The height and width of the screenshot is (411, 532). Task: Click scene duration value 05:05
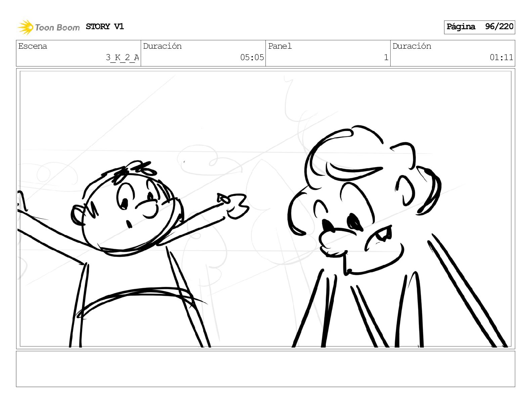pos(252,57)
